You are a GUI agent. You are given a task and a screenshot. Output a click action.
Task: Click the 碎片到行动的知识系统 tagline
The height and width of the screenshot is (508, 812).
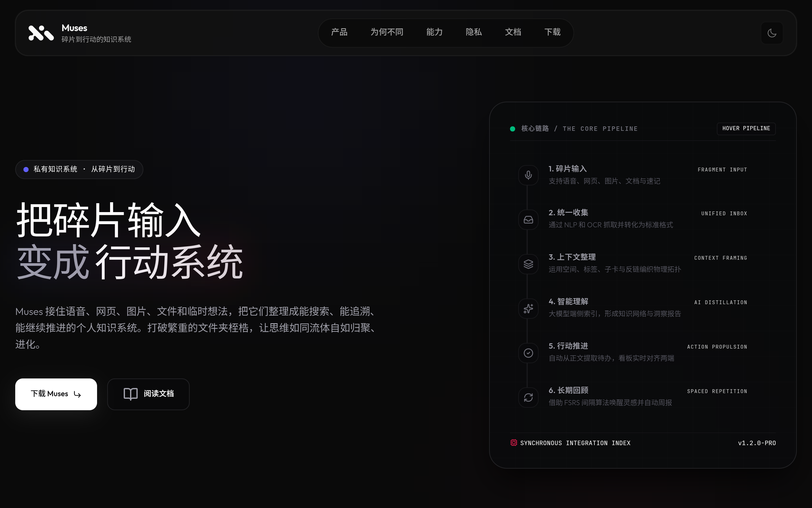coord(96,39)
